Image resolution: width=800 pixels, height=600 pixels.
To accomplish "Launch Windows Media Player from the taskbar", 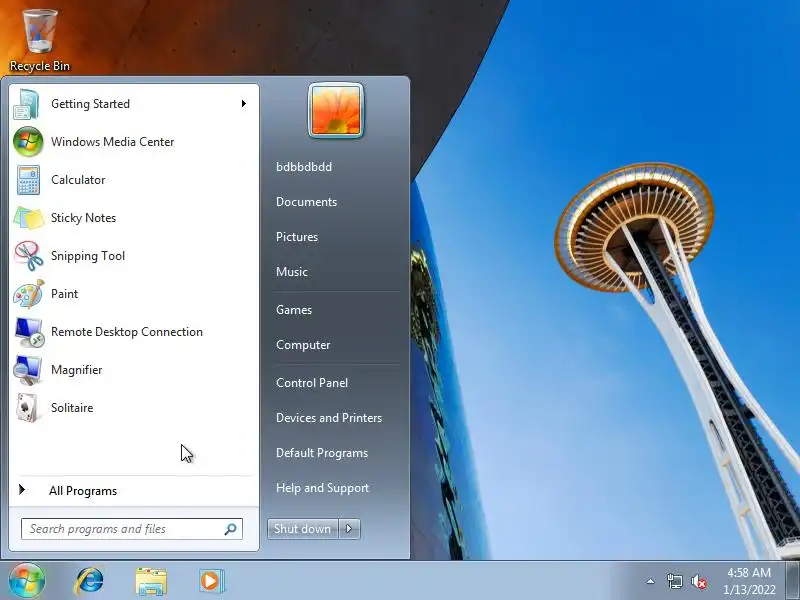I will pyautogui.click(x=211, y=581).
